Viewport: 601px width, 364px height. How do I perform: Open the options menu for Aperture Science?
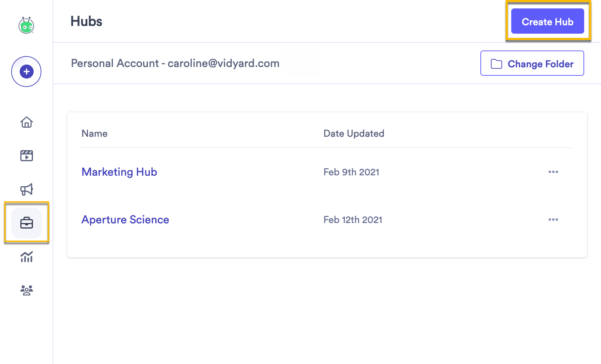click(553, 220)
